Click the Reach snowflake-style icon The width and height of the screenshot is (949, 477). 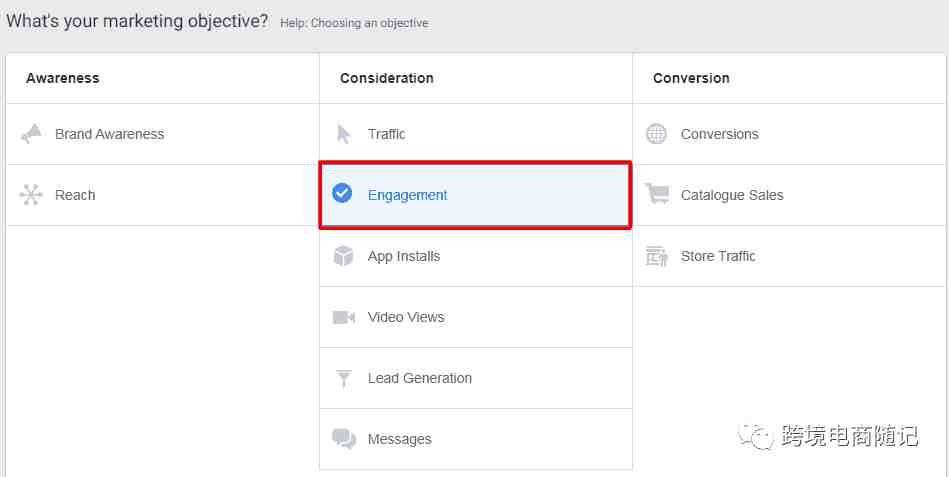click(31, 195)
